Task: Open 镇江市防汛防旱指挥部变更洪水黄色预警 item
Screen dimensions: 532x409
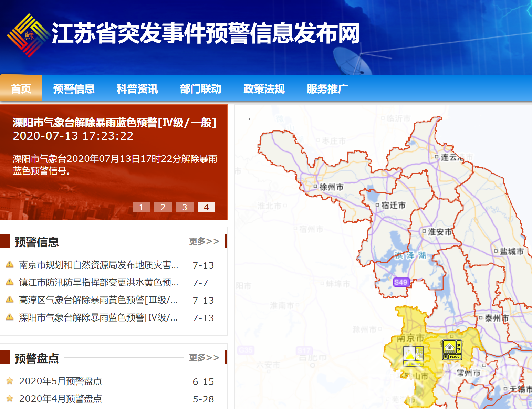Action: click(98, 282)
